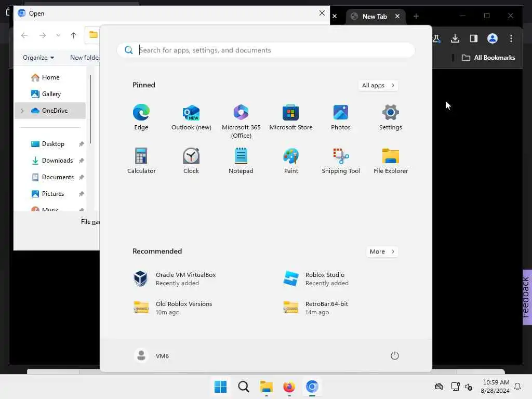Launch Outlook (new) pinned app
The height and width of the screenshot is (399, 532).
(191, 117)
